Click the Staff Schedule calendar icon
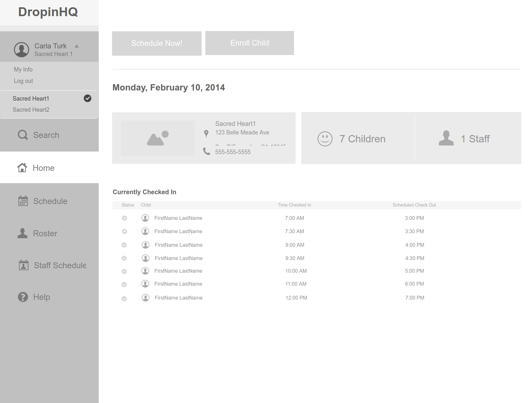Image resolution: width=532 pixels, height=403 pixels. tap(24, 265)
